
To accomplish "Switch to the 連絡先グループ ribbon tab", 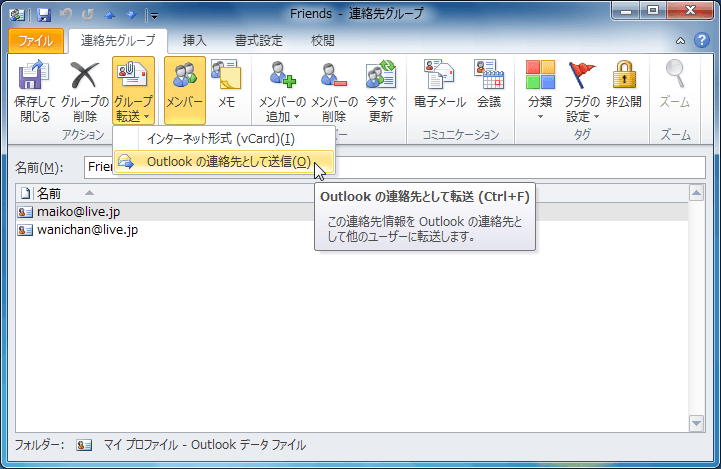I will tap(118, 40).
